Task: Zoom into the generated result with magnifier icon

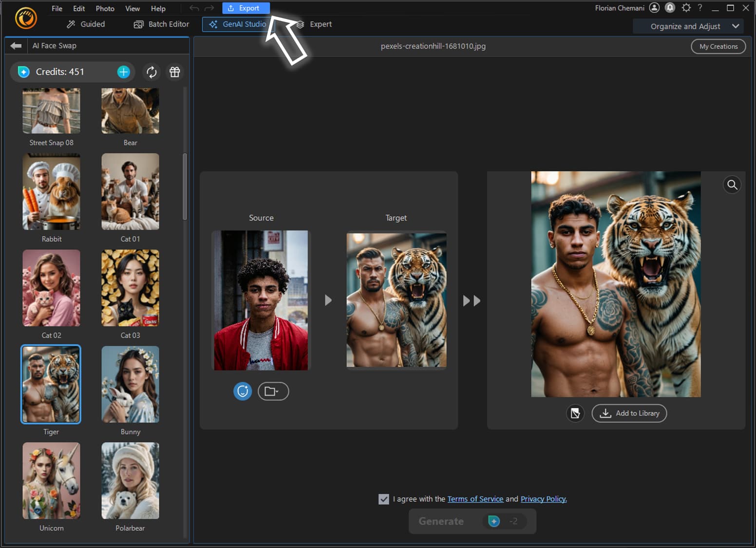Action: click(732, 185)
